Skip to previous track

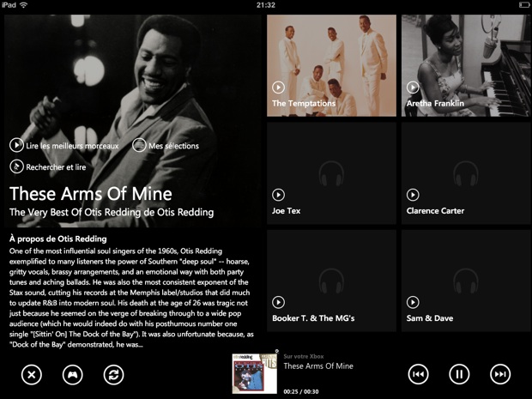(418, 374)
